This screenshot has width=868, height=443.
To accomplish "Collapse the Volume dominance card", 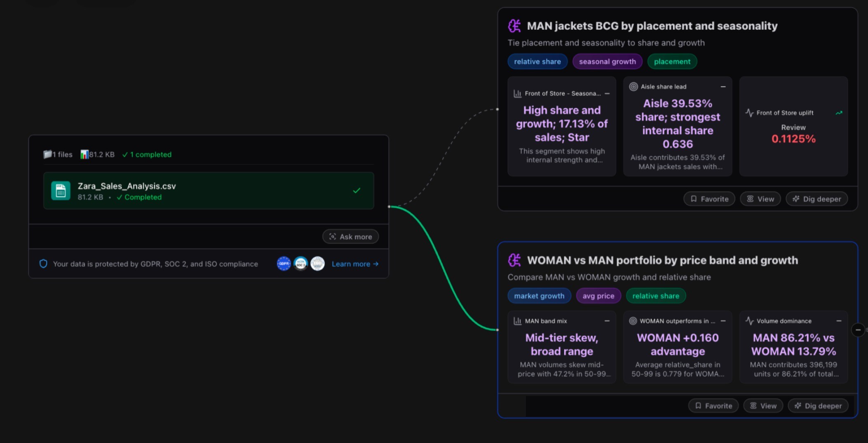I will tap(839, 321).
